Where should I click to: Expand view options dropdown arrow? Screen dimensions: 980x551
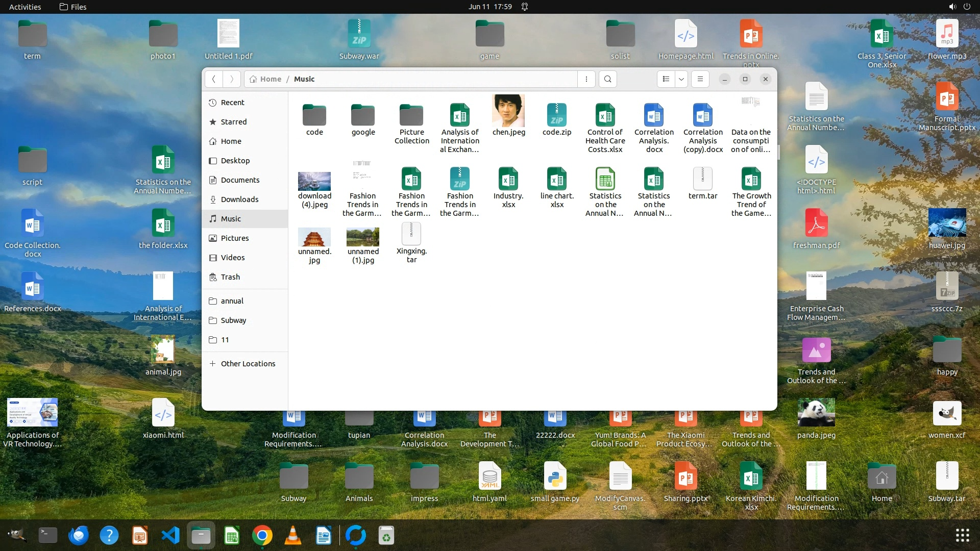[681, 79]
